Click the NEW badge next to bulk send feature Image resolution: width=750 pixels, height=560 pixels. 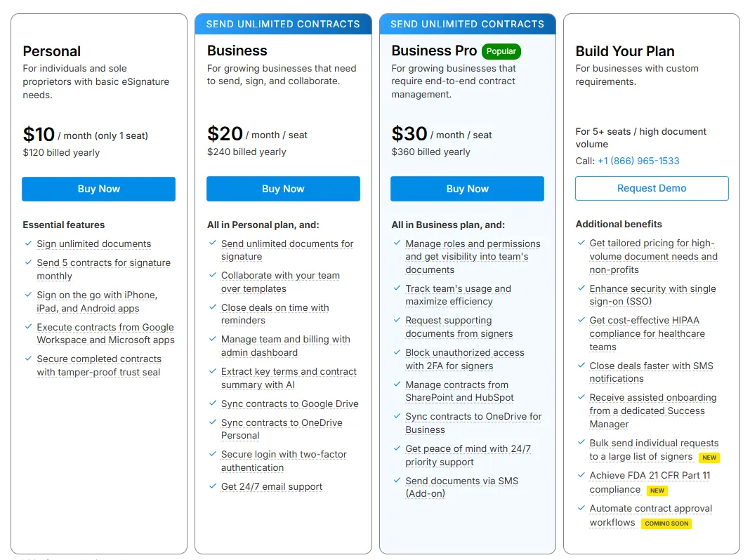coord(709,457)
